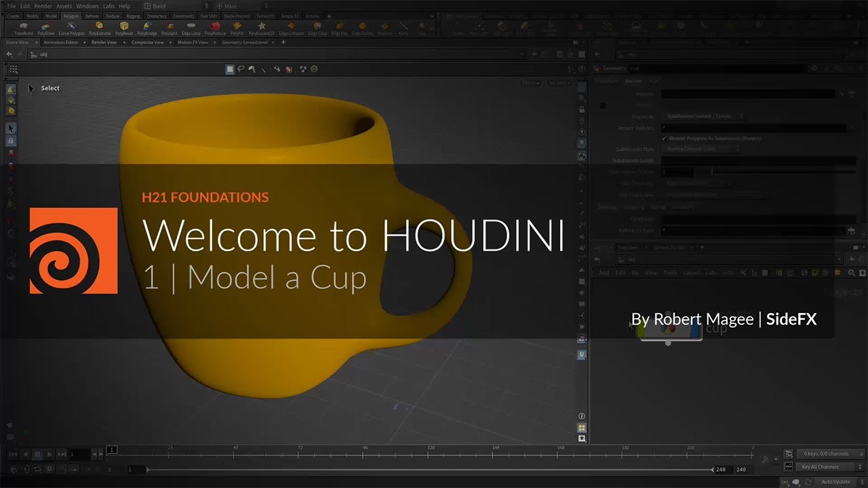The height and width of the screenshot is (488, 868).
Task: Click play forward on the playbar
Action: tap(50, 454)
